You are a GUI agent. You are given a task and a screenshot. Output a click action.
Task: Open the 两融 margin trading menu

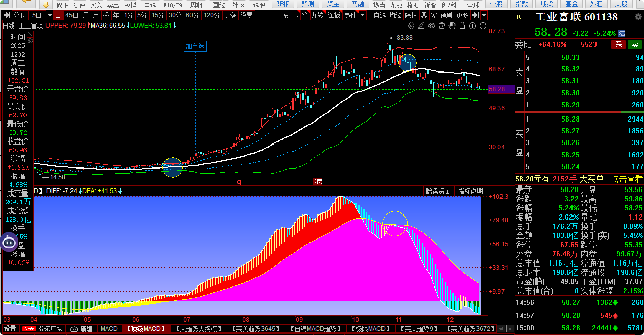(x=357, y=4)
